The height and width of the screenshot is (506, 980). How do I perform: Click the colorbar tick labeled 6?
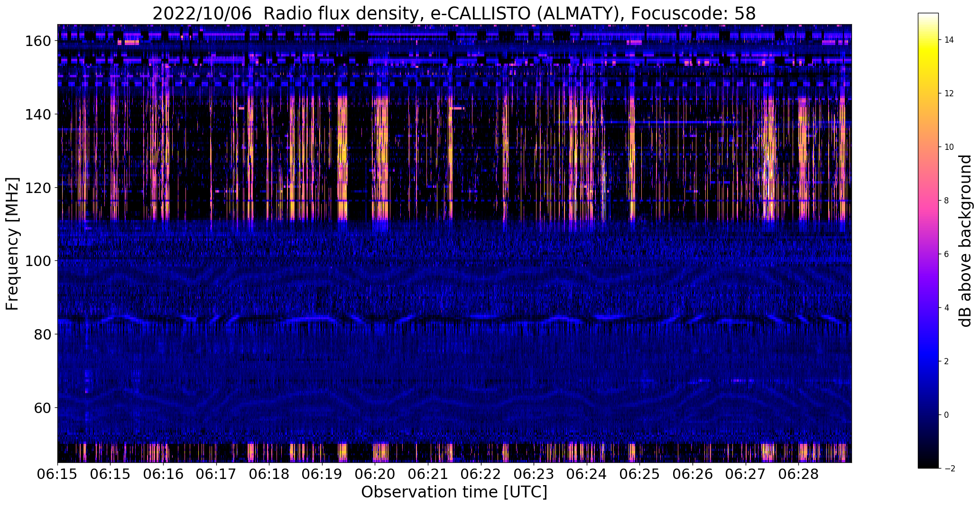(947, 254)
